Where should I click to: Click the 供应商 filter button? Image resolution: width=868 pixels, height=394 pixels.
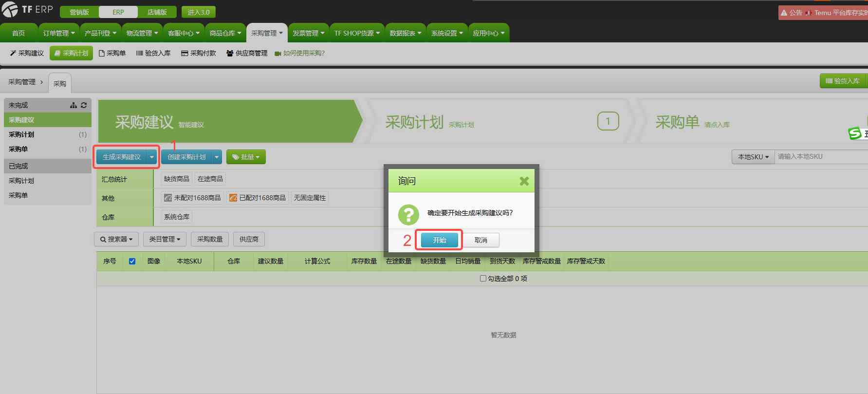click(x=249, y=239)
